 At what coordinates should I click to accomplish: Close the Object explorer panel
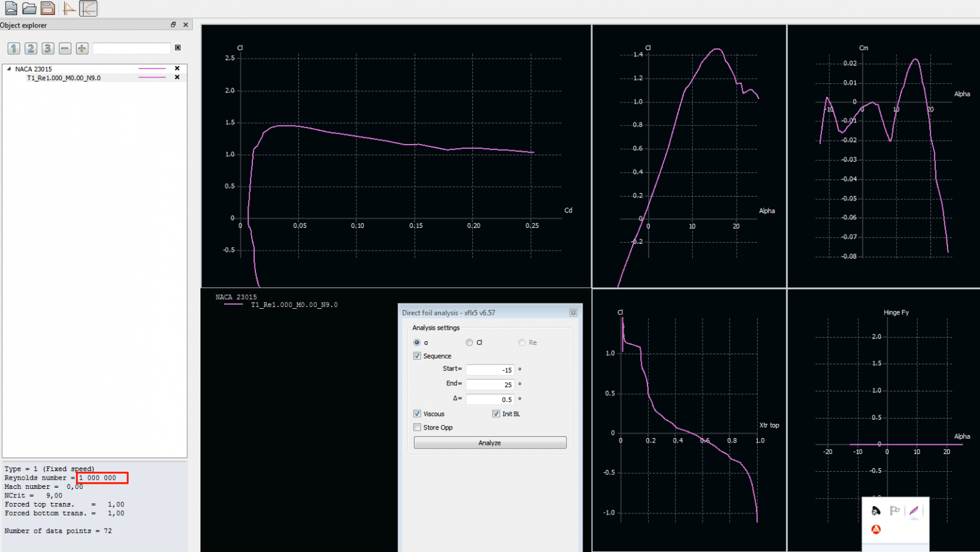click(186, 25)
